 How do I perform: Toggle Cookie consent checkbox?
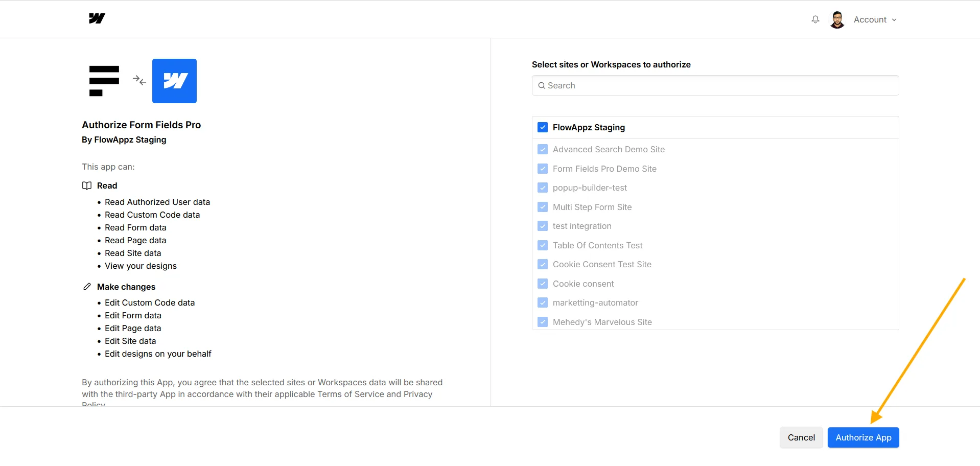click(x=543, y=284)
